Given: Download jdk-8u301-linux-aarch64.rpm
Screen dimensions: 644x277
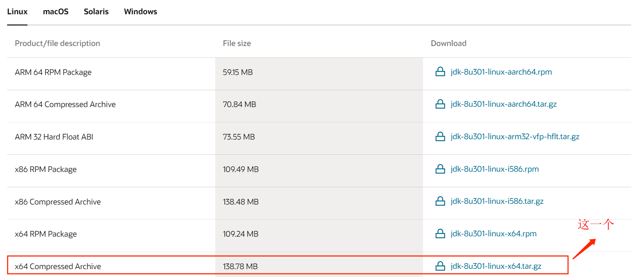Looking at the screenshot, I should [501, 72].
